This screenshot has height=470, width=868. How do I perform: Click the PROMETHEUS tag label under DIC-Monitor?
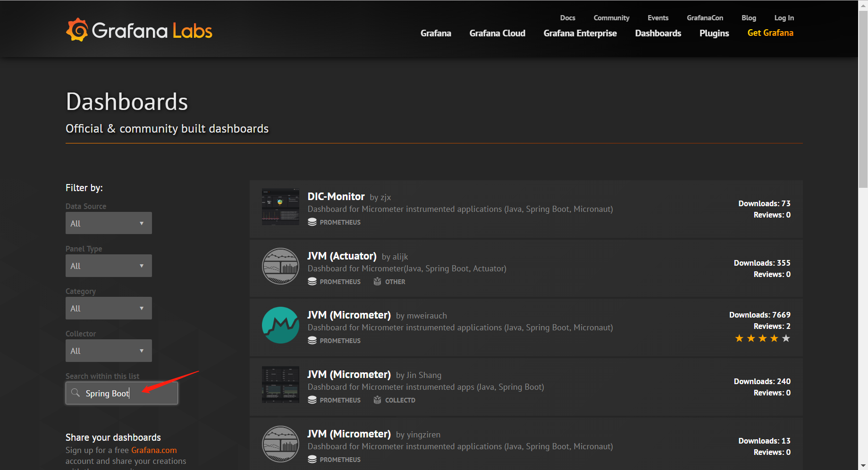[340, 222]
